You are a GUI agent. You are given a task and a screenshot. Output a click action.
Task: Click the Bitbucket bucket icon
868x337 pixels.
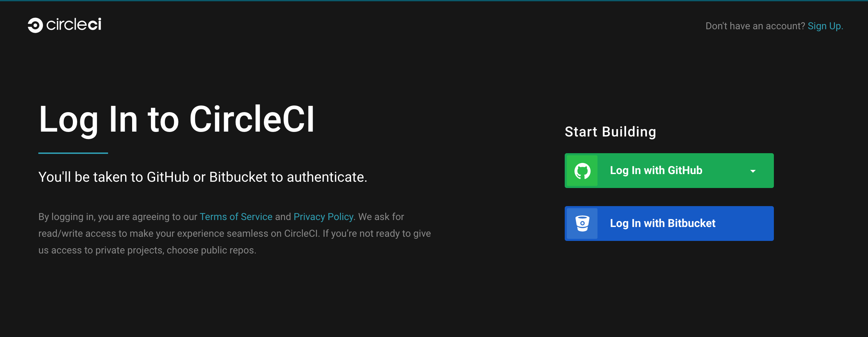point(582,224)
